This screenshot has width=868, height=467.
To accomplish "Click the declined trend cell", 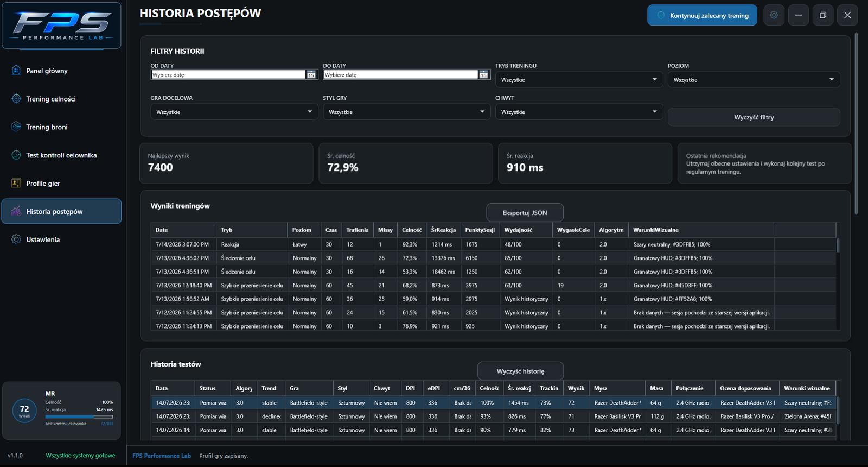I will (x=271, y=416).
